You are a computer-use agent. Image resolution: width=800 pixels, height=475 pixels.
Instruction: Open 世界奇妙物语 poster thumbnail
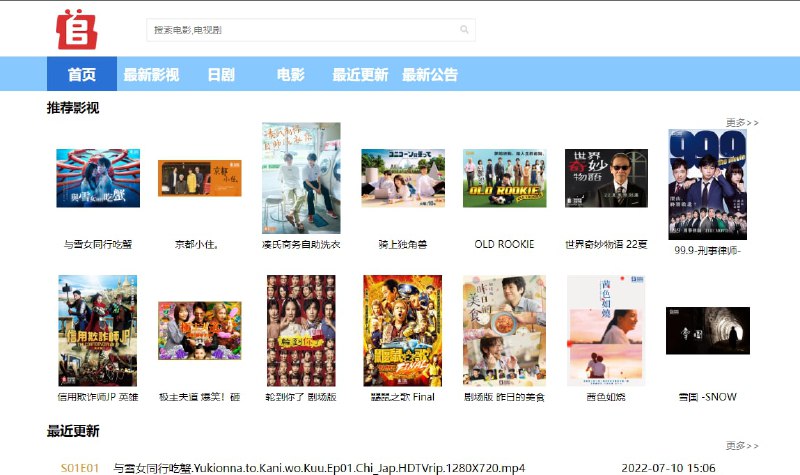(606, 178)
